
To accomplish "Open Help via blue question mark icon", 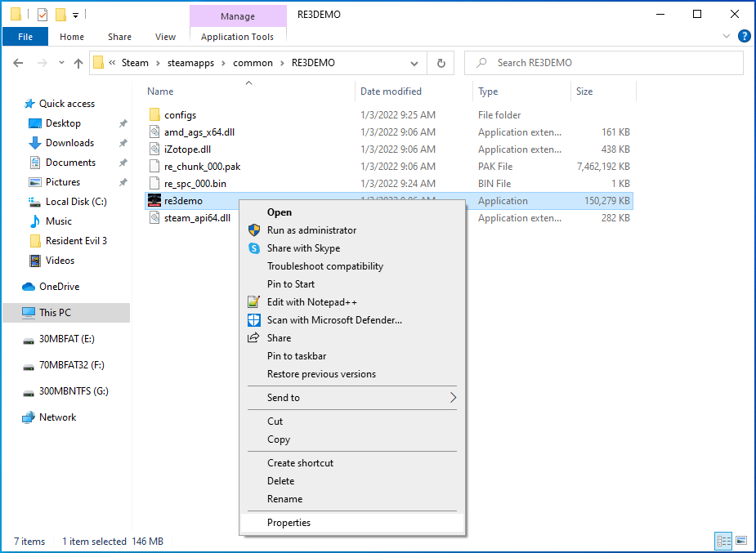I will pyautogui.click(x=744, y=37).
